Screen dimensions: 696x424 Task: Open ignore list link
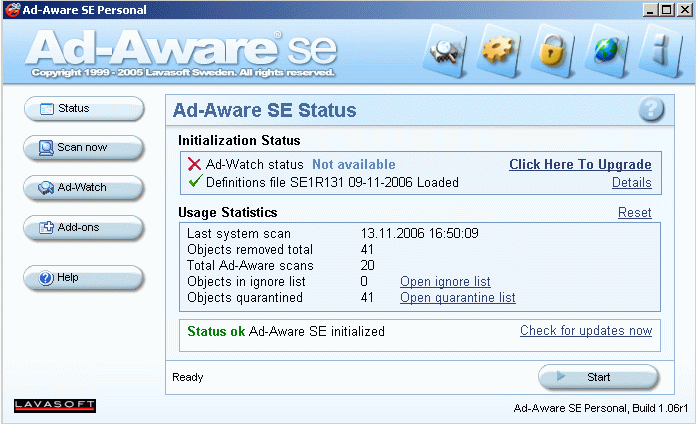[445, 281]
